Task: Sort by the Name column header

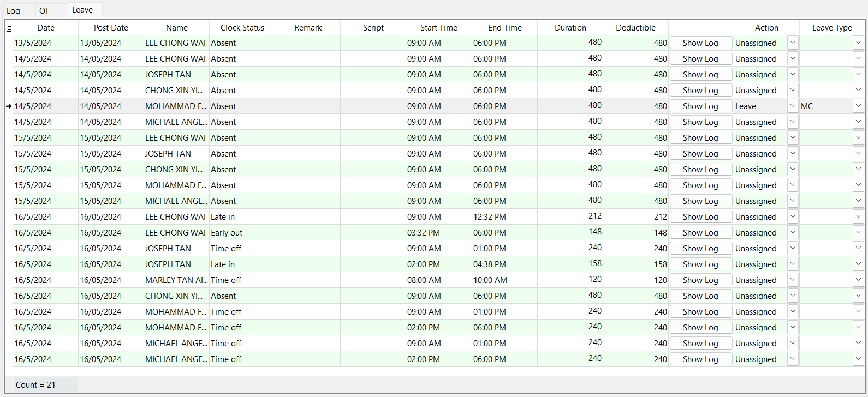Action: tap(177, 28)
